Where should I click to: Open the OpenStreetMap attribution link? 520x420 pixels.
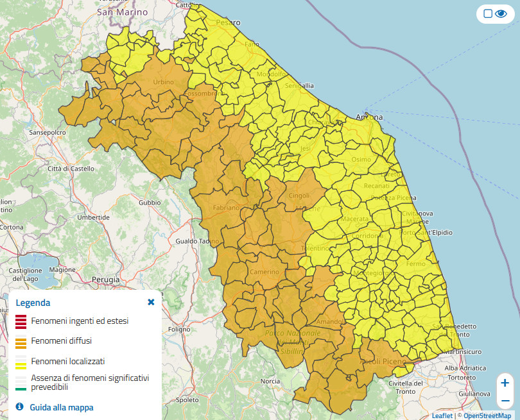487,416
